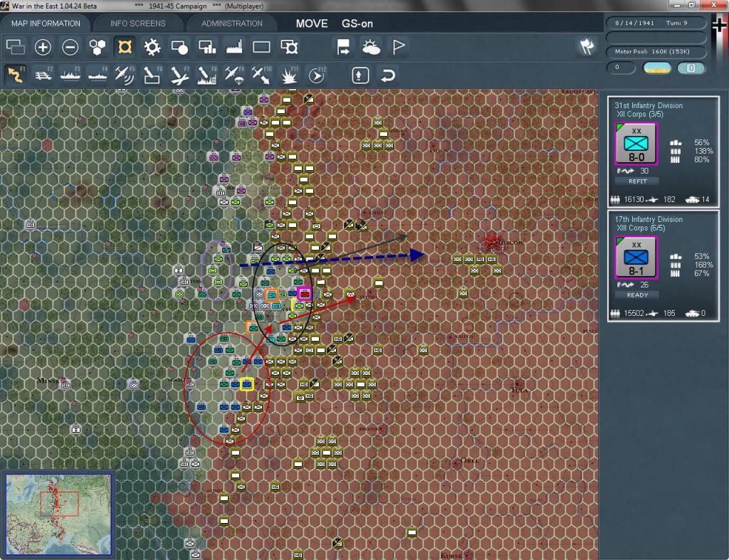Zoom out with the minus icon
The height and width of the screenshot is (560, 729).
(x=70, y=47)
